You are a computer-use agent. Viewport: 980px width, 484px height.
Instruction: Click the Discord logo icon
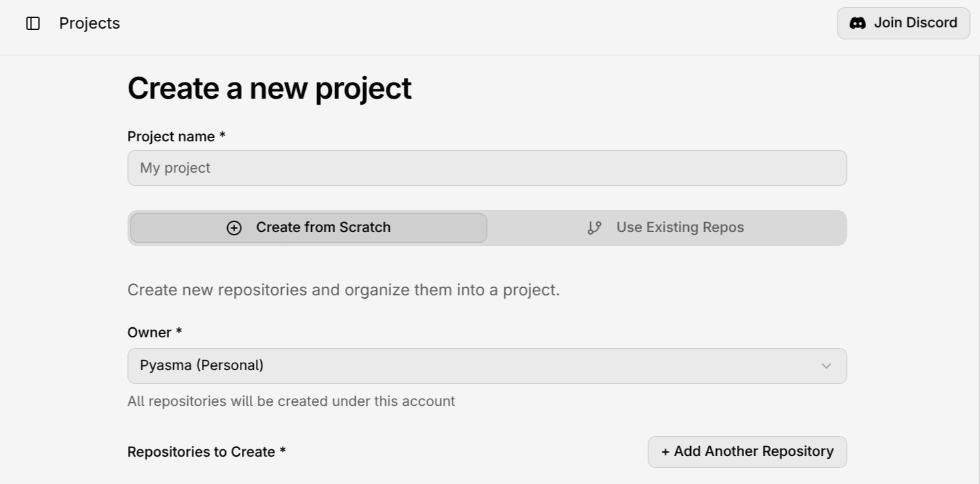tap(857, 23)
